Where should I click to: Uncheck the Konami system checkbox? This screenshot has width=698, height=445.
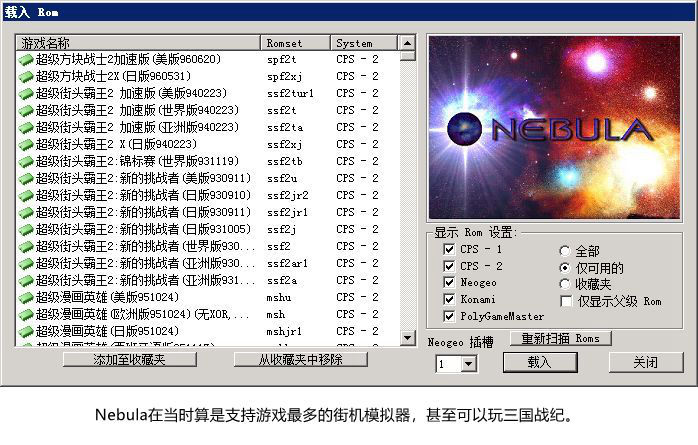449,299
